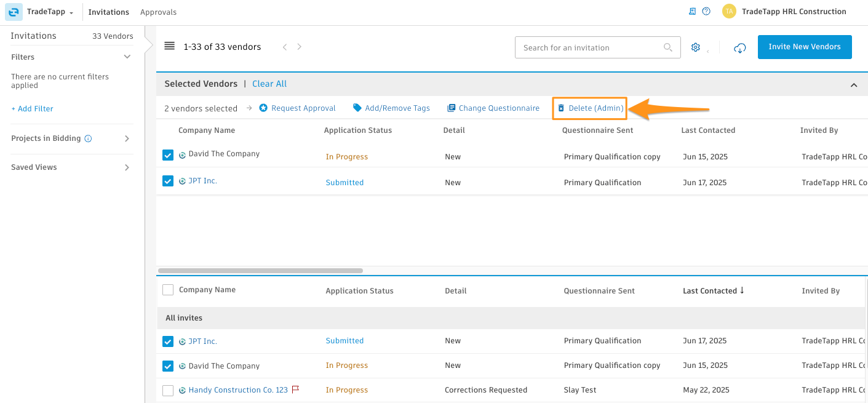Click network icon beside JPT Inc. in Selected Vendors
This screenshot has width=868, height=403.
pos(182,182)
